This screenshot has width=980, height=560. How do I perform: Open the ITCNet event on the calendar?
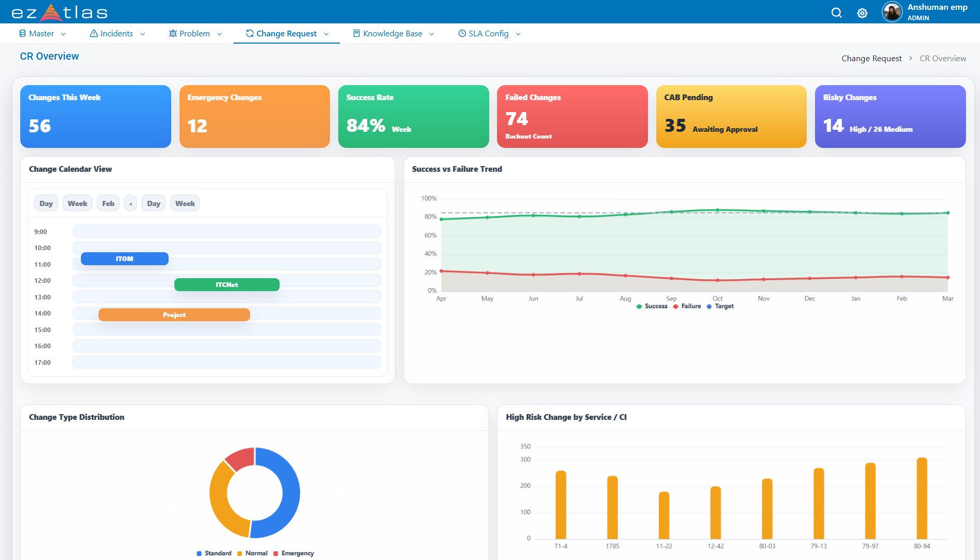point(227,285)
